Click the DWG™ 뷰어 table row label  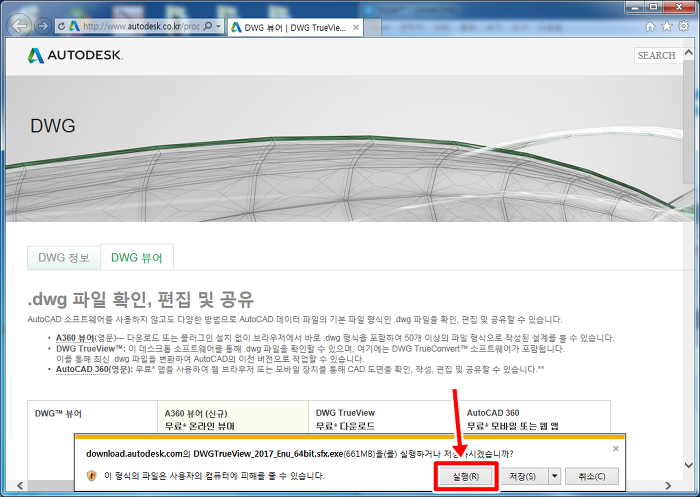58,414
